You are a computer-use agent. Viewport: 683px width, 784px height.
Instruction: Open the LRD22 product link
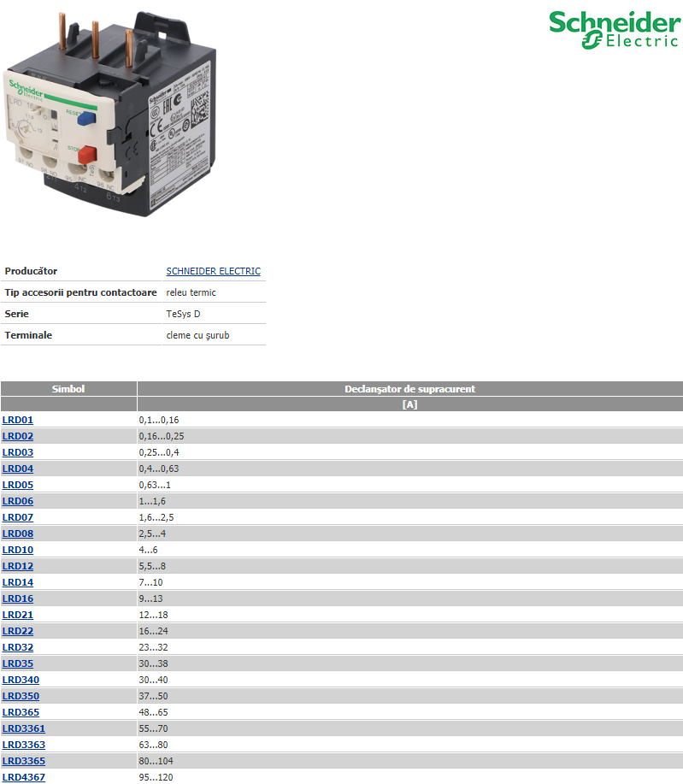tap(18, 631)
